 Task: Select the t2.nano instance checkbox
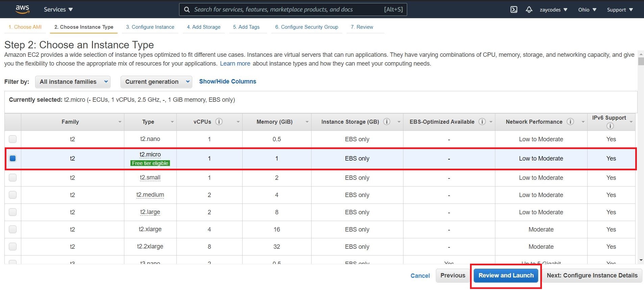coord(13,139)
